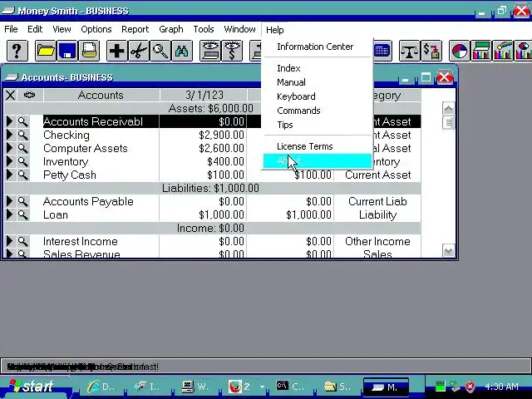Click the Accounts list scroll up arrow
The image size is (532, 399).
[449, 109]
